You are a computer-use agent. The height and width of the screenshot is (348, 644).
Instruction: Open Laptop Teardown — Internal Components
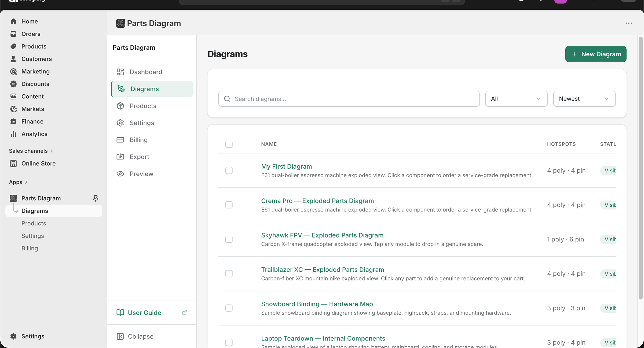tap(323, 338)
